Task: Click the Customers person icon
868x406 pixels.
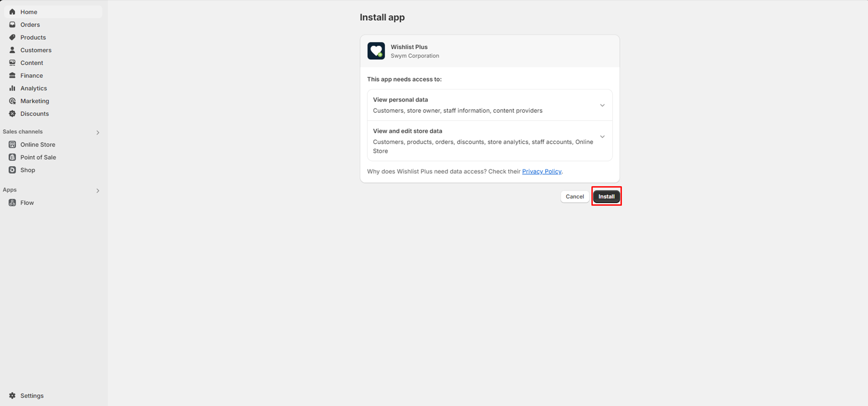Action: pos(12,50)
